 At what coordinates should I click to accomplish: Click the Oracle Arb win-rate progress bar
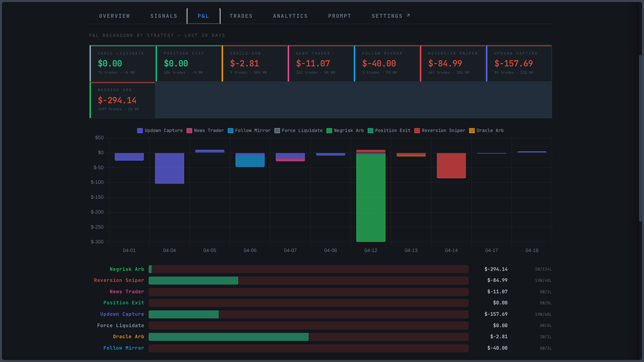[x=308, y=337]
